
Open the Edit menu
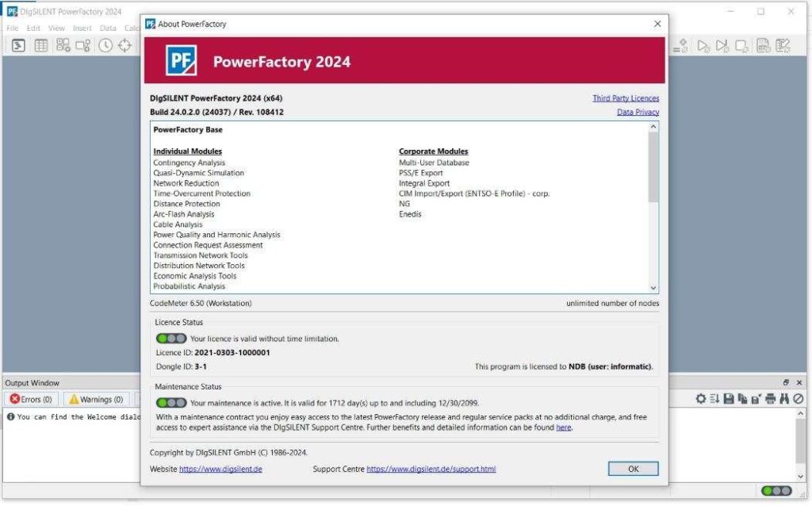pos(33,28)
